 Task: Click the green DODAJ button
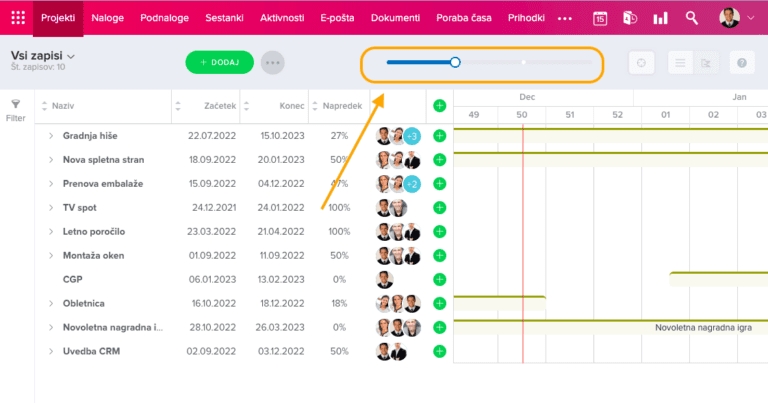click(219, 62)
